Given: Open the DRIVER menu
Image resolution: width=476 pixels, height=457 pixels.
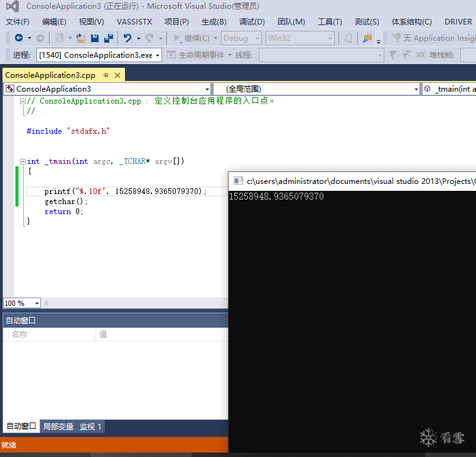Looking at the screenshot, I should pos(458,22).
